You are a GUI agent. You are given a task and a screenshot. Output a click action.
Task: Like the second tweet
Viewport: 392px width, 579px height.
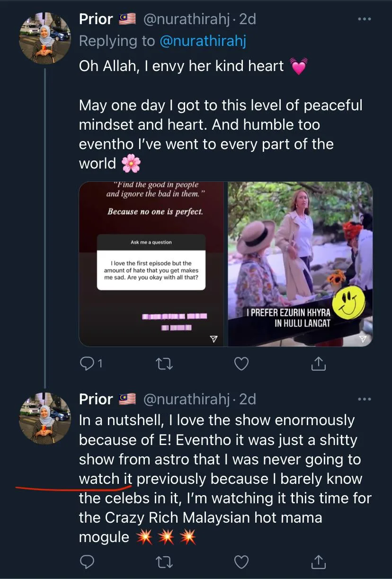pyautogui.click(x=241, y=561)
